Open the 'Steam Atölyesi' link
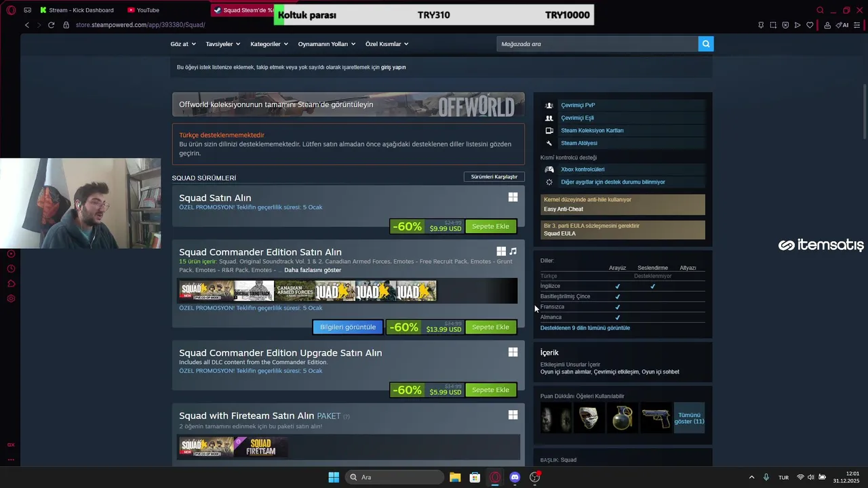The width and height of the screenshot is (868, 488). pyautogui.click(x=579, y=143)
